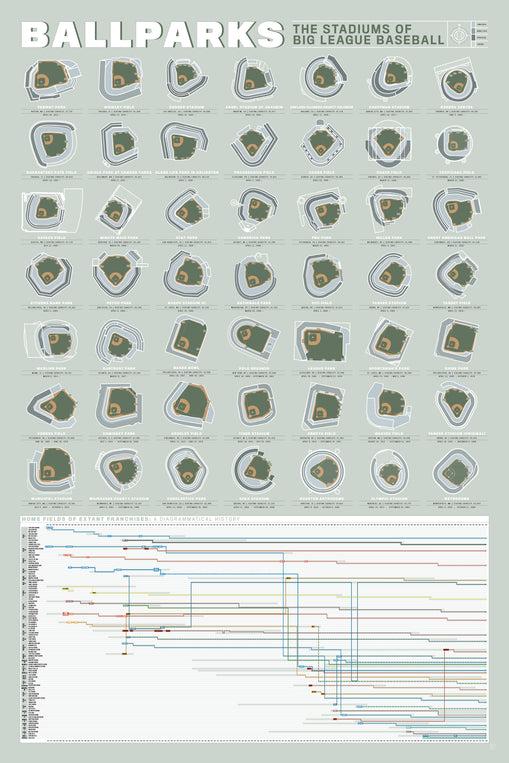The image size is (509, 763).
Task: Click the subtitle 'The Stadiums of Big League Baseball'
Action: [x=368, y=35]
